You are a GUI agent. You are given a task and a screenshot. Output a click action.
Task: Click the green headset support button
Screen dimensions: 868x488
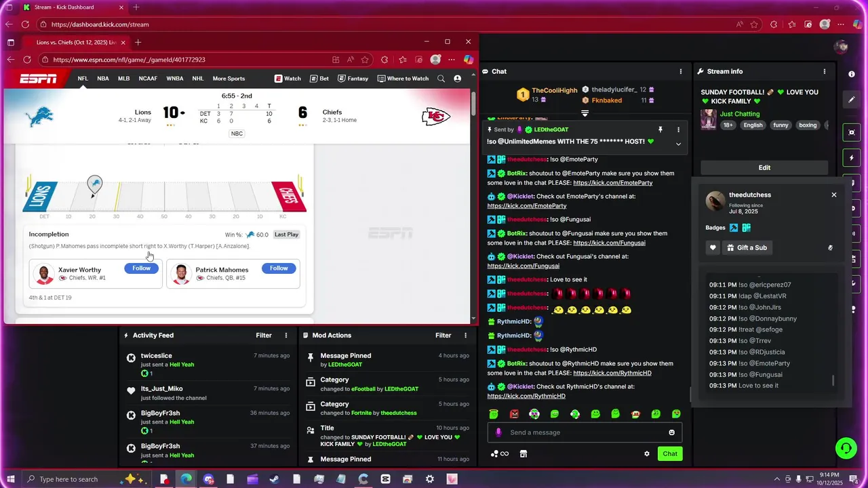pos(846,448)
